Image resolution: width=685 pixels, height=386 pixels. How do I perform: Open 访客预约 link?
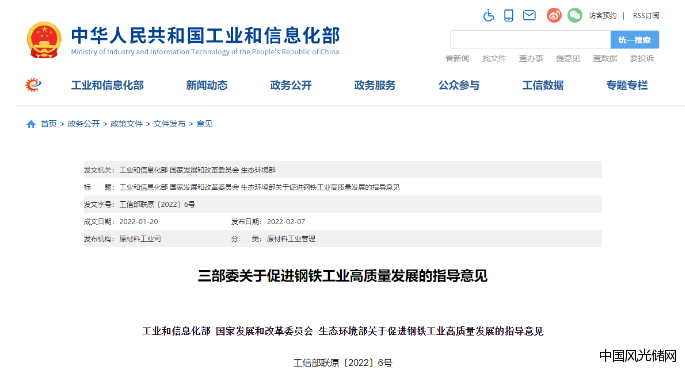602,16
